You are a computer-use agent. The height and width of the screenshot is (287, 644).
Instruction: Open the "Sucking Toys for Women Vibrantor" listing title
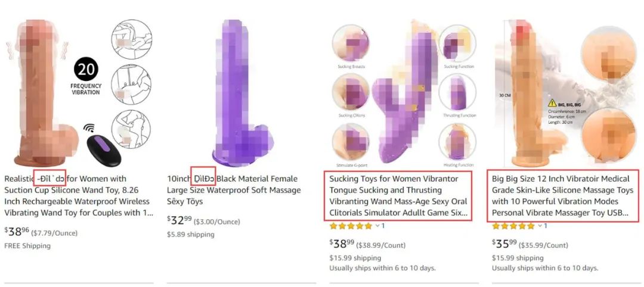point(398,196)
